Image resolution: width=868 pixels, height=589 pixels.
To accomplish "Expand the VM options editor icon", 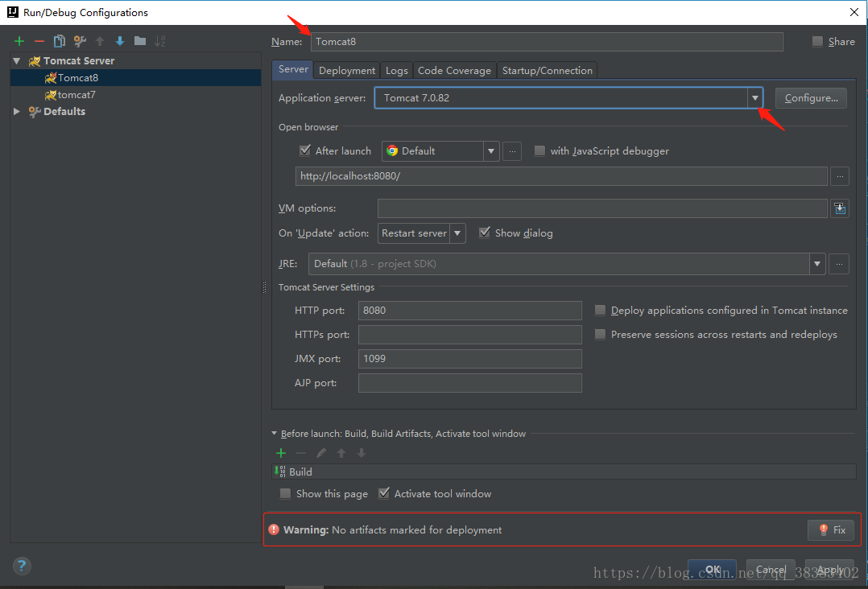I will pyautogui.click(x=840, y=208).
